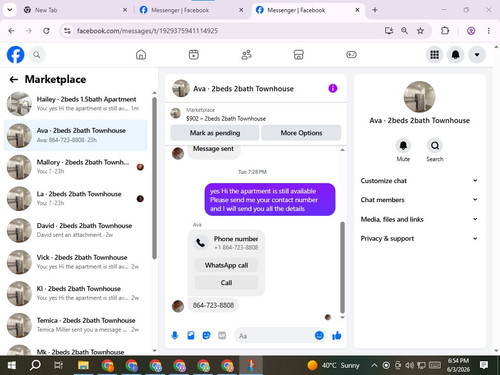The image size is (500, 375).
Task: Open the notifications bell in header
Action: 456,55
